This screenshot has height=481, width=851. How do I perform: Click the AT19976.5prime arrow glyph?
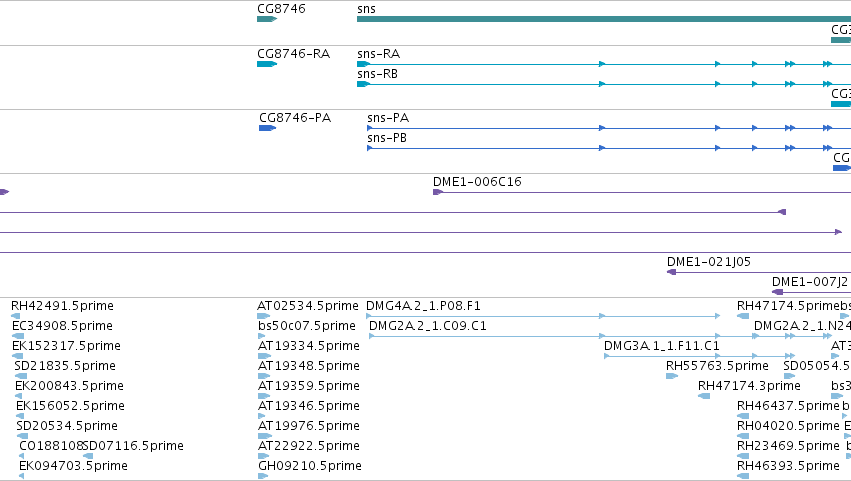coord(265,436)
